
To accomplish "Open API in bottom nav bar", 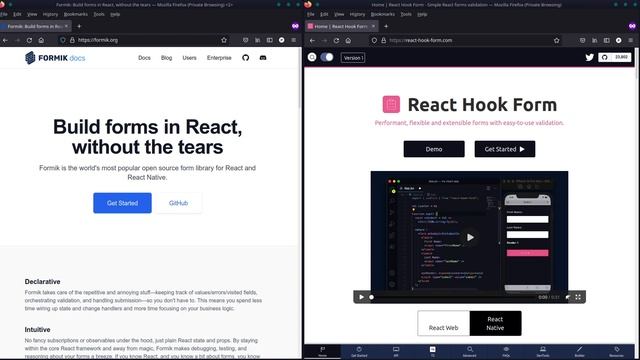I will point(396,352).
